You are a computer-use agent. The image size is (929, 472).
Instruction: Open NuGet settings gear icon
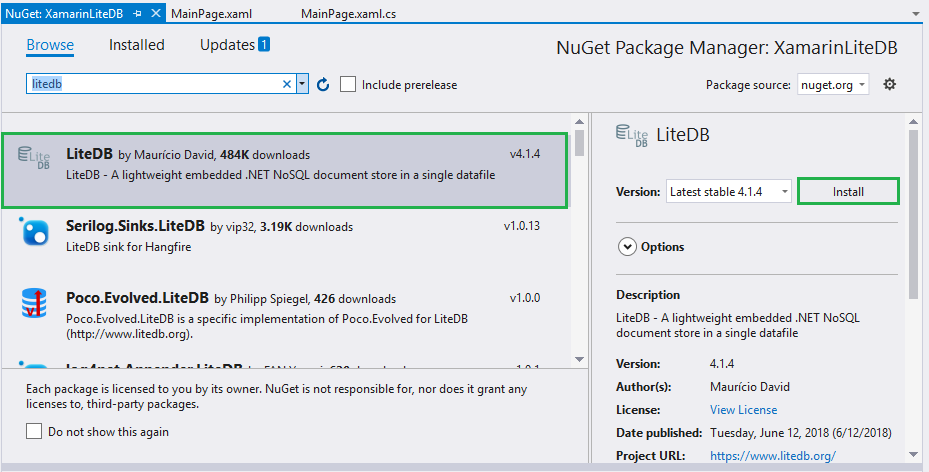889,85
